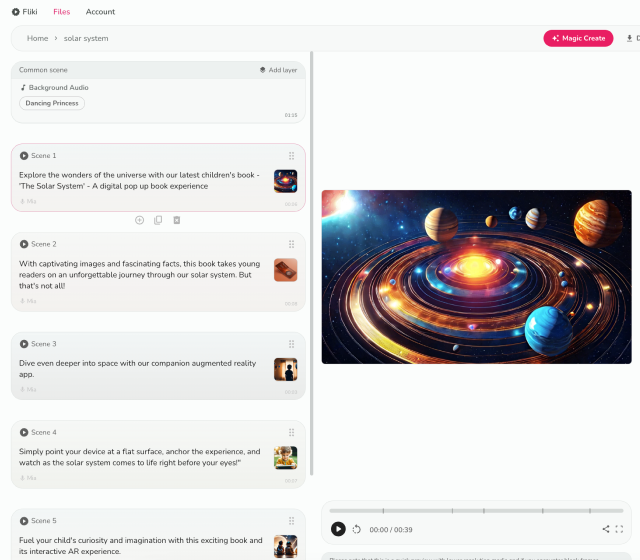Image resolution: width=640 pixels, height=560 pixels.
Task: Add layer to the Common scene
Action: (277, 70)
